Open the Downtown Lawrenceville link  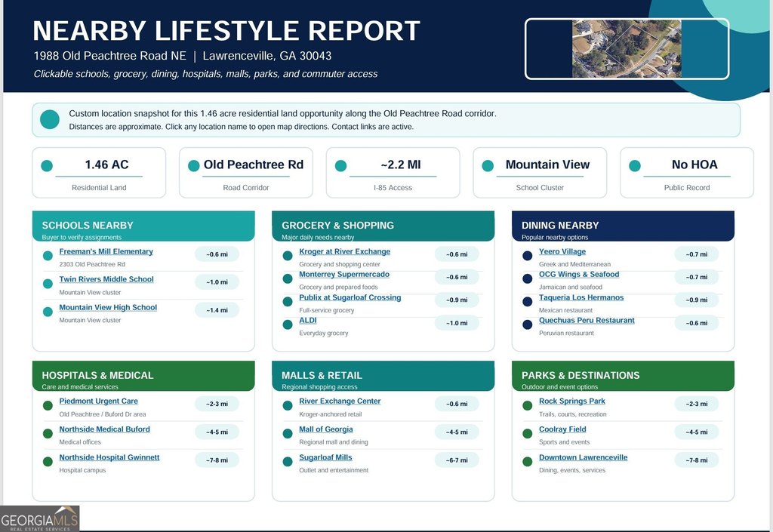(x=584, y=457)
